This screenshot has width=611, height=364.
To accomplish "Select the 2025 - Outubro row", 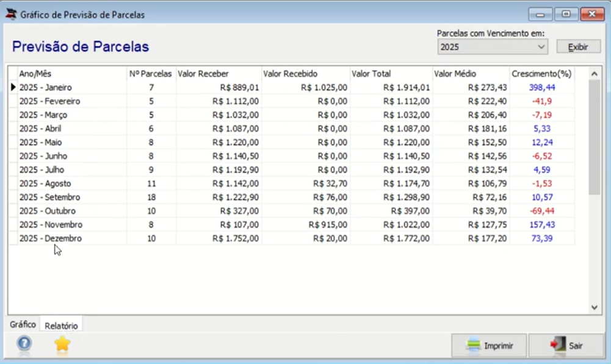I will (x=292, y=211).
